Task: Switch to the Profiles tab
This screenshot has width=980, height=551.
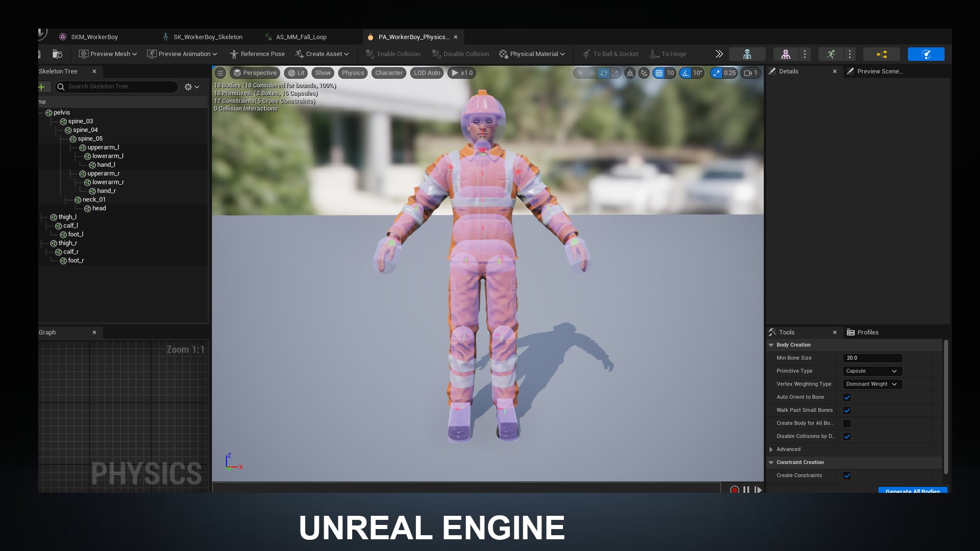Action: point(863,332)
